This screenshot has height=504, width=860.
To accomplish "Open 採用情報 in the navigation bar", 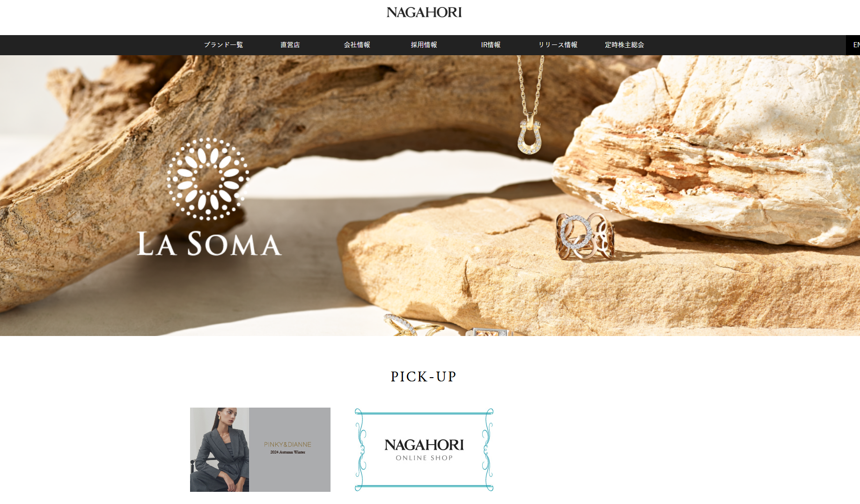I will point(424,45).
